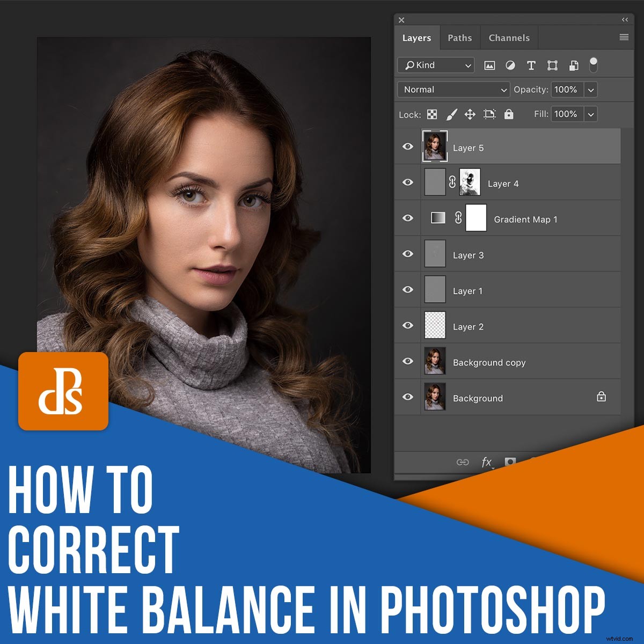Filter for shape layers

coord(553,65)
